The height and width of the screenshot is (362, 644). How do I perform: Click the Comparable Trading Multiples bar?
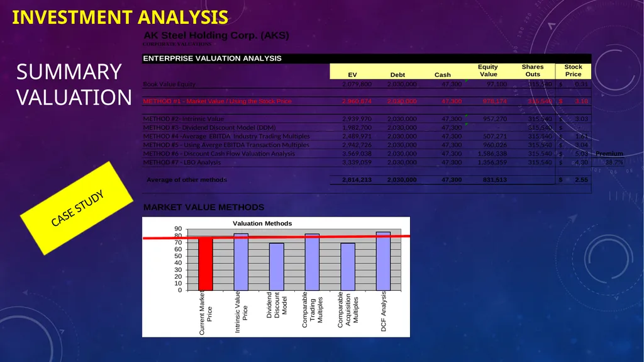point(312,263)
